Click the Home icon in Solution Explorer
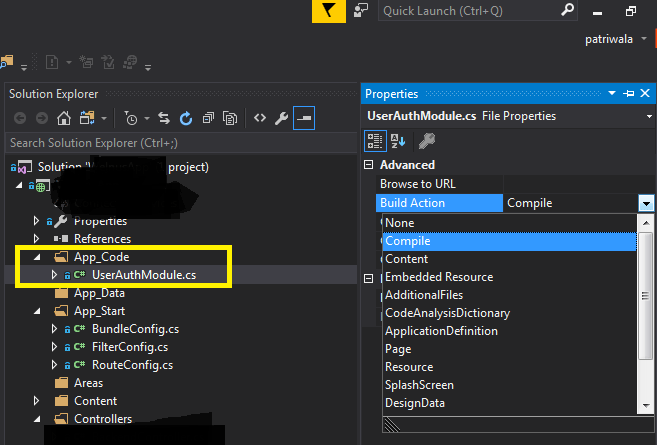 [64, 119]
